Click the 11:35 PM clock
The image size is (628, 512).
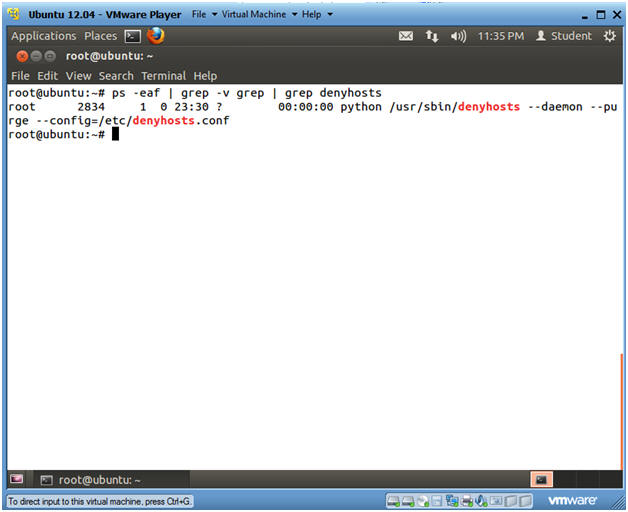click(501, 36)
